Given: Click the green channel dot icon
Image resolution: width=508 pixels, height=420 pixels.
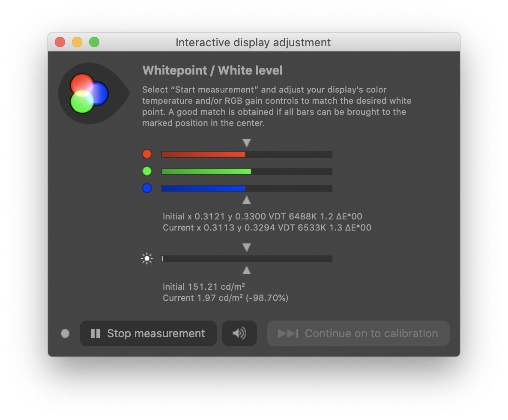Looking at the screenshot, I should tap(147, 171).
